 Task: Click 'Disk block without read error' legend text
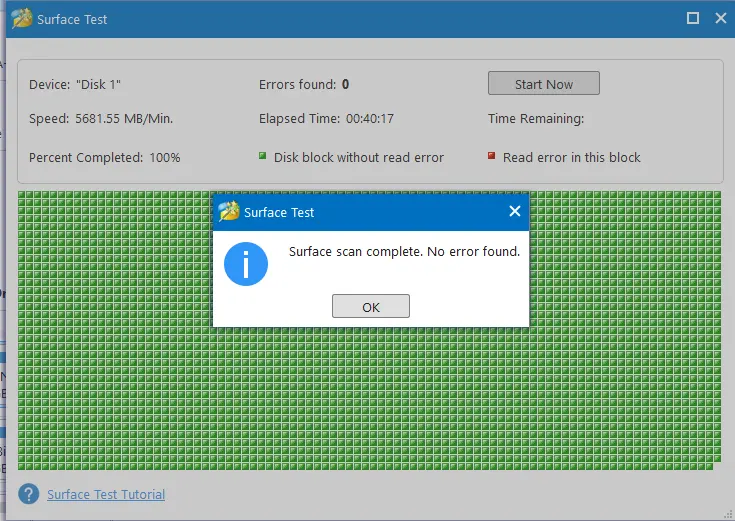click(359, 158)
